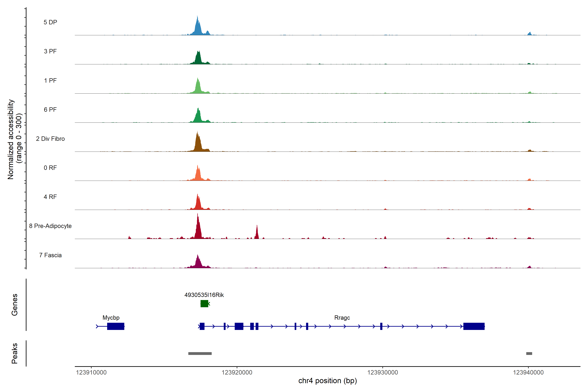The height and width of the screenshot is (392, 588).
Task: Click the chr4 position axis title
Action: tap(327, 381)
